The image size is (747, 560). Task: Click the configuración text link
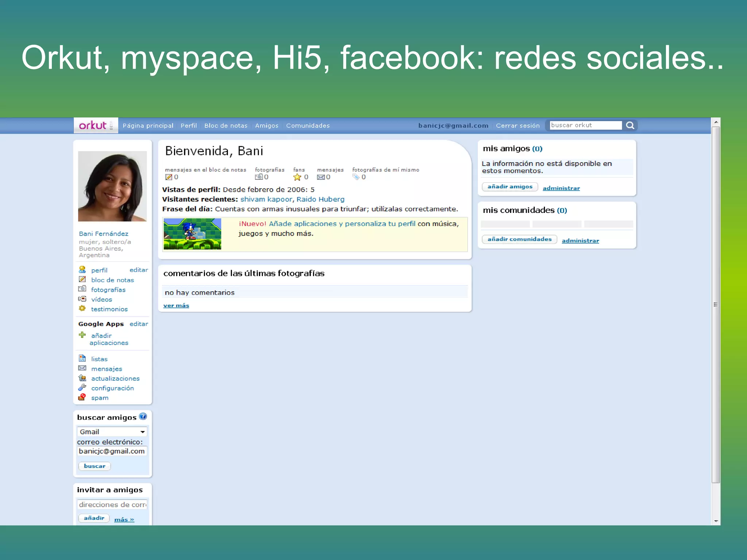[112, 388]
